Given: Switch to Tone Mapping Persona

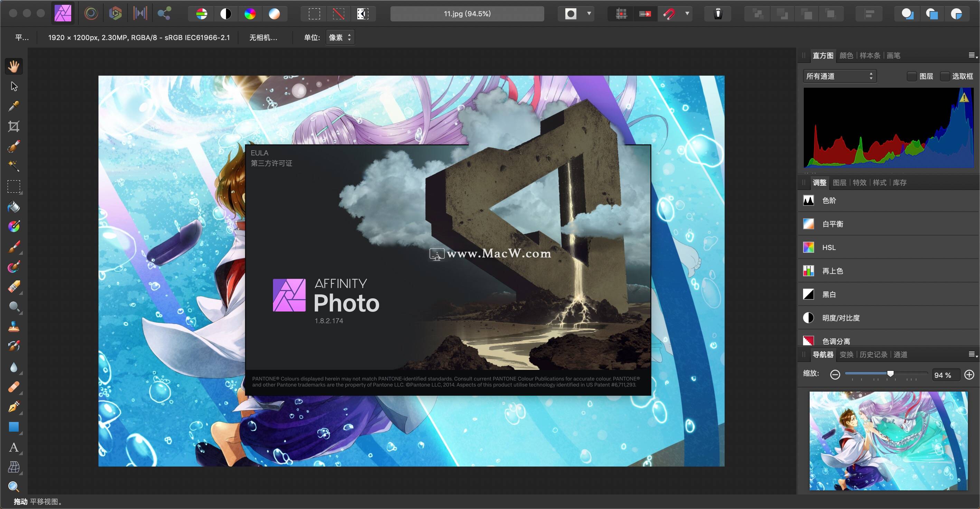Looking at the screenshot, I should tap(140, 14).
